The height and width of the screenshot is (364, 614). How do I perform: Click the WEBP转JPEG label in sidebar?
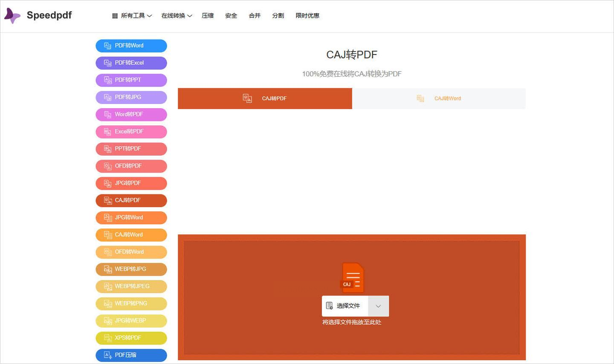132,286
